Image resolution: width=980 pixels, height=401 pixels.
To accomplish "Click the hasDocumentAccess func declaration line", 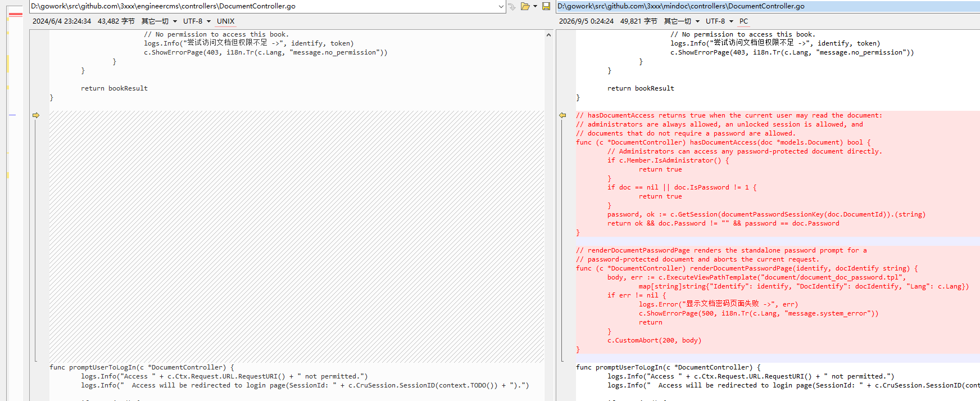I will pyautogui.click(x=723, y=142).
